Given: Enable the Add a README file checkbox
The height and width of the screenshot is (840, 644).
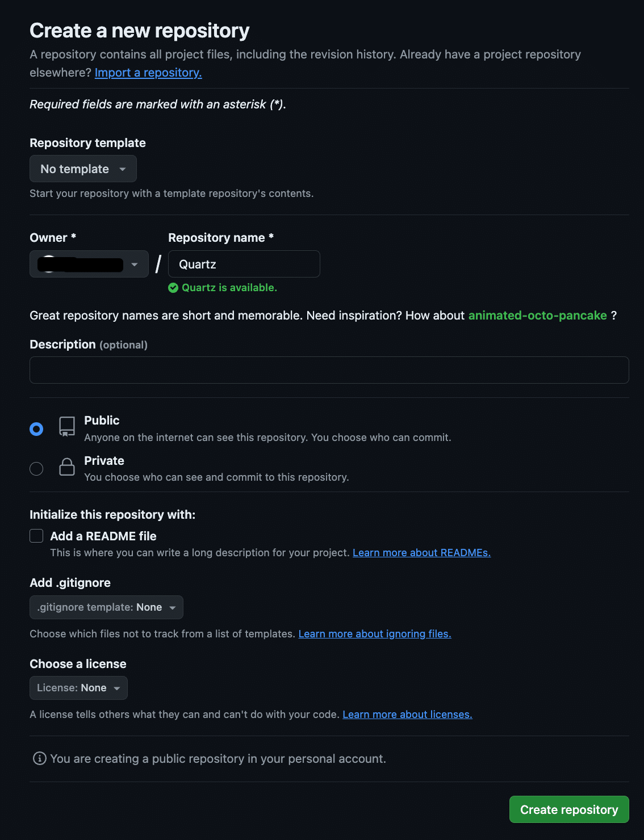Looking at the screenshot, I should (36, 535).
